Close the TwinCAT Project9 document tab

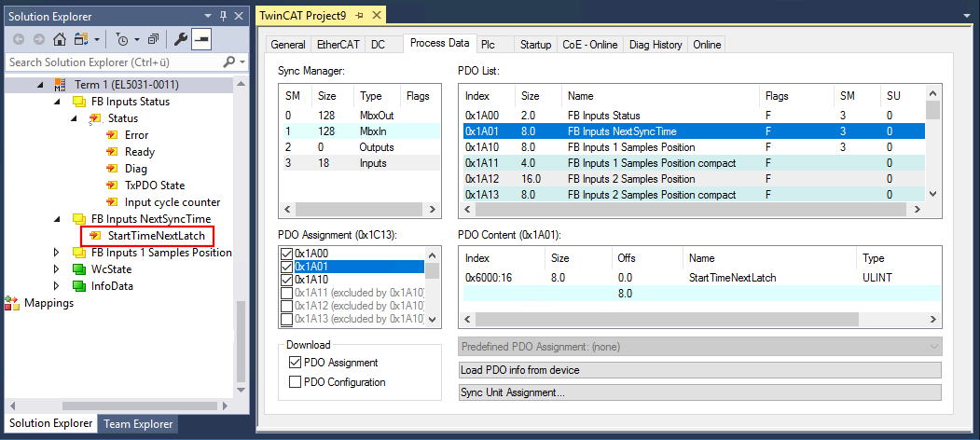point(376,14)
